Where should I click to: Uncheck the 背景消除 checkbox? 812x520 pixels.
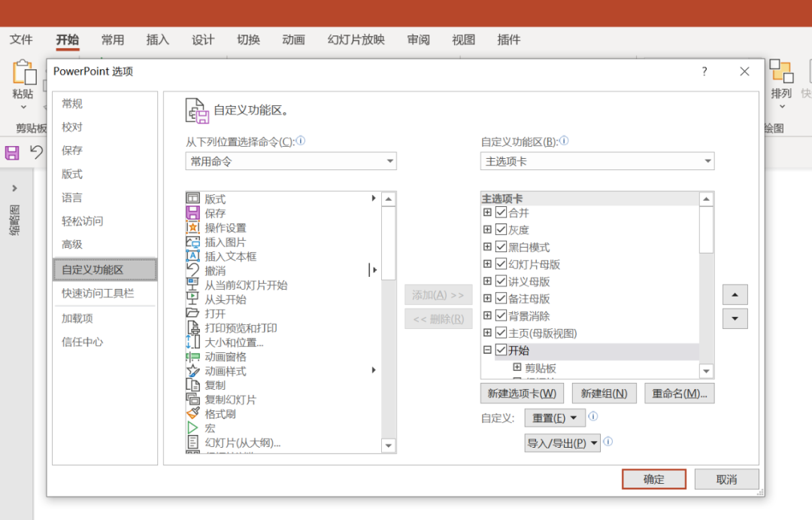tap(501, 315)
